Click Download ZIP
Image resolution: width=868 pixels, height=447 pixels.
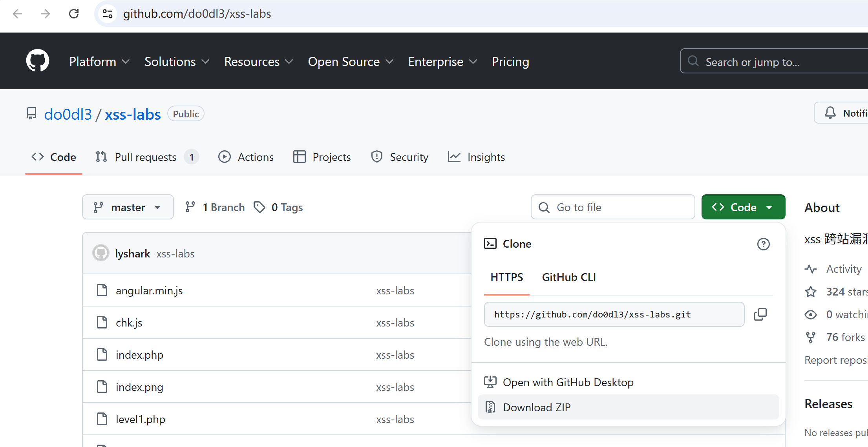pyautogui.click(x=536, y=407)
